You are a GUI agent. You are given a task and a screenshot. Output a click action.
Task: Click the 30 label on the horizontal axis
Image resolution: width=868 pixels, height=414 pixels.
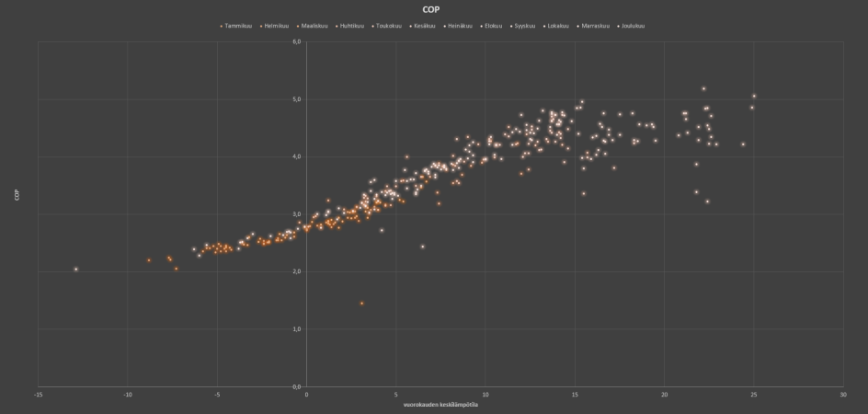[x=843, y=395]
